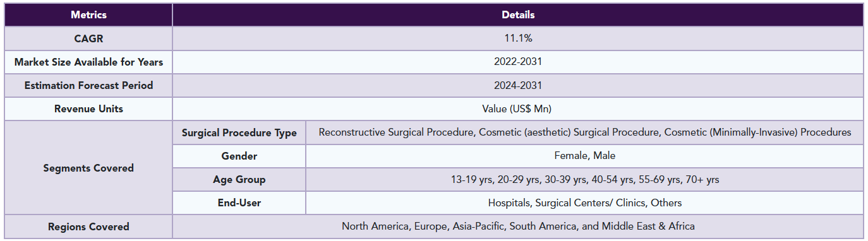Screen dimensions: 868x241
Task: Select the Age Group sub-label
Action: pos(239,179)
